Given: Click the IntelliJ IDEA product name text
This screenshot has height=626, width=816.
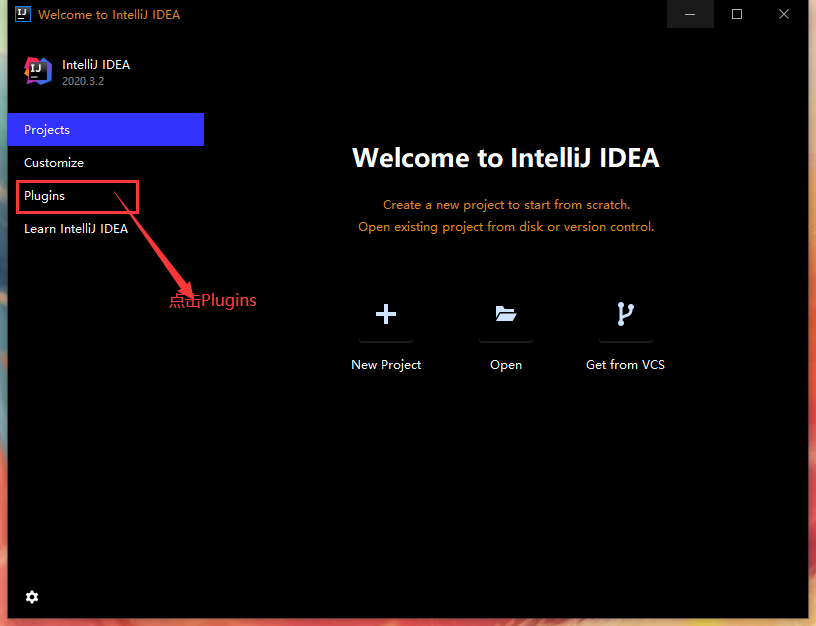Looking at the screenshot, I should [96, 65].
